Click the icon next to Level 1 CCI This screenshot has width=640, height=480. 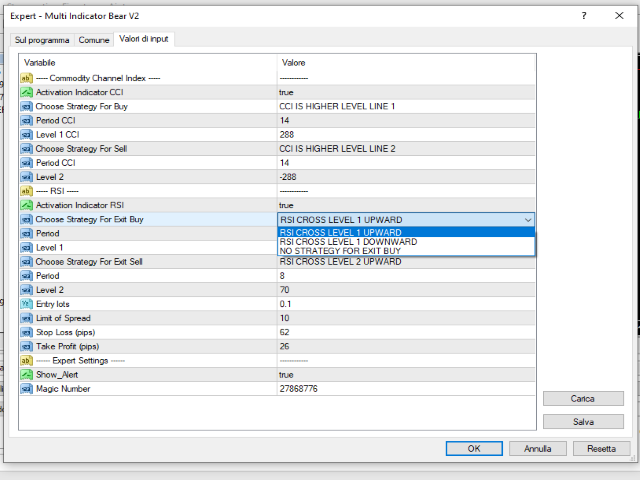coord(27,134)
